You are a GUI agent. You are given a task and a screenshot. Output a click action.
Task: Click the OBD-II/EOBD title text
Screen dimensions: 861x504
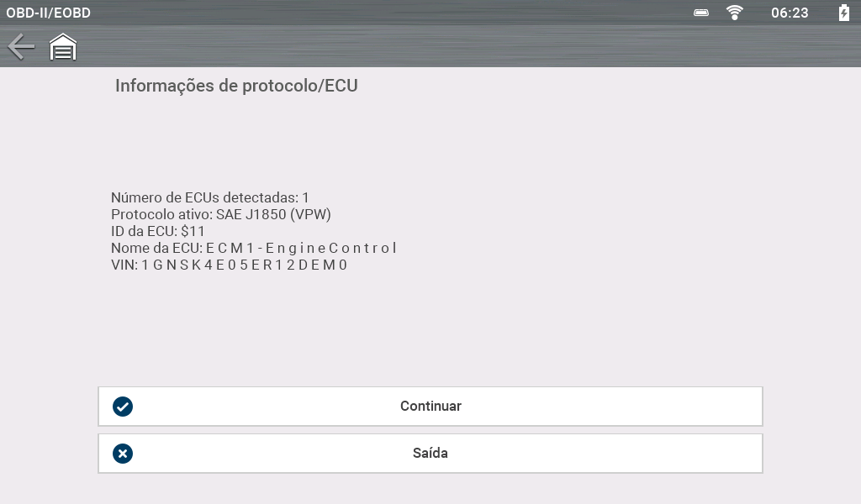point(49,13)
